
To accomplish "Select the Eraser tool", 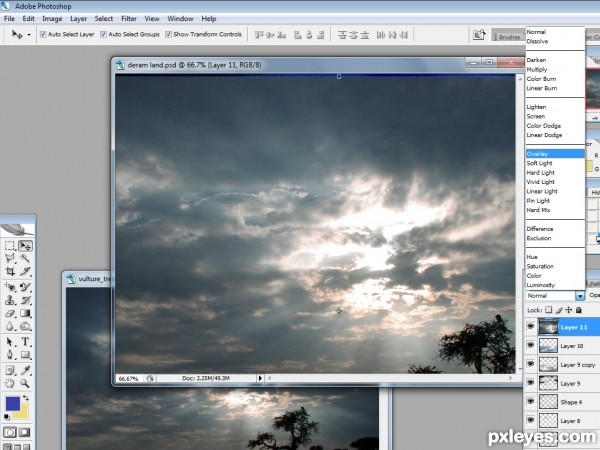I will (x=10, y=314).
